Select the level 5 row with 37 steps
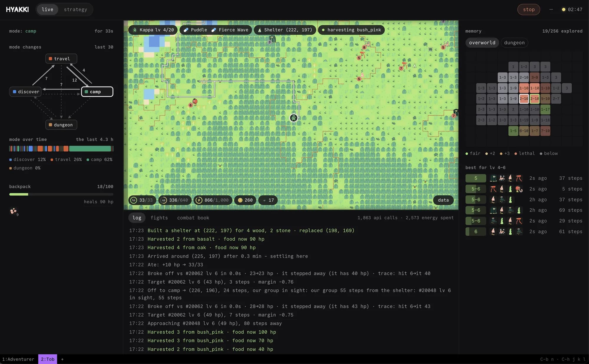 click(x=524, y=178)
